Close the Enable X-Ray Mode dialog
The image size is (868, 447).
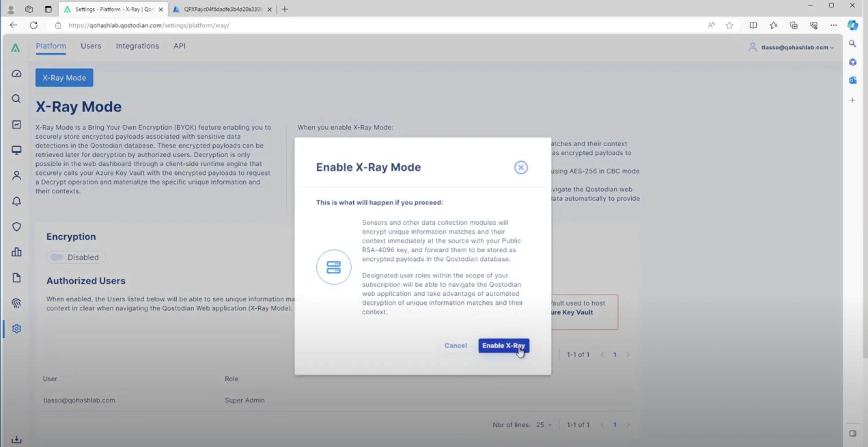click(x=521, y=168)
